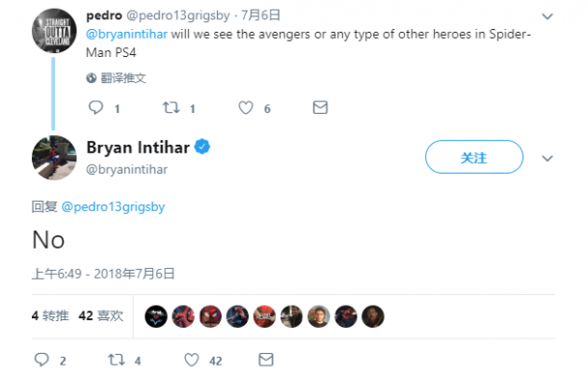Screen dimensions: 588x380
Task: Like pedro's tweet with heart icon
Action: point(246,108)
